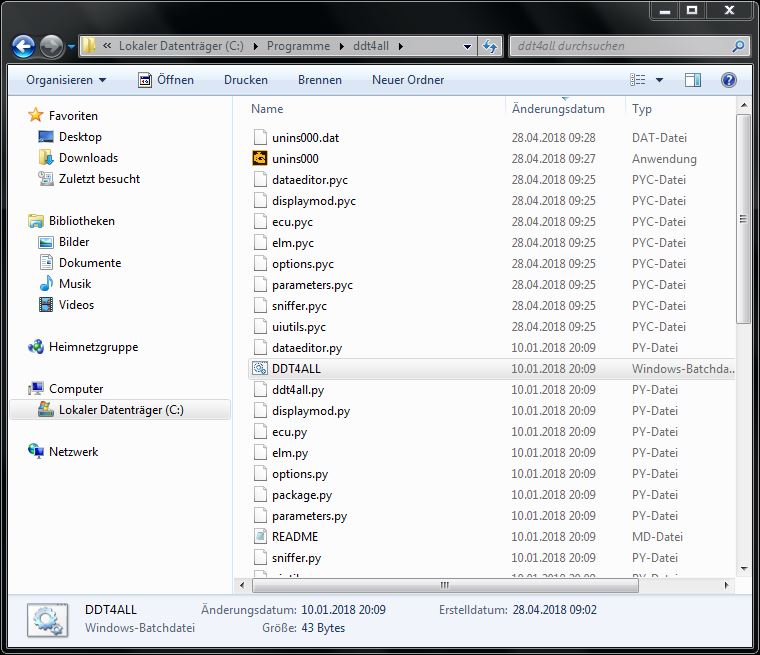The height and width of the screenshot is (655, 760).
Task: Select the unins000 application icon
Action: tap(259, 158)
